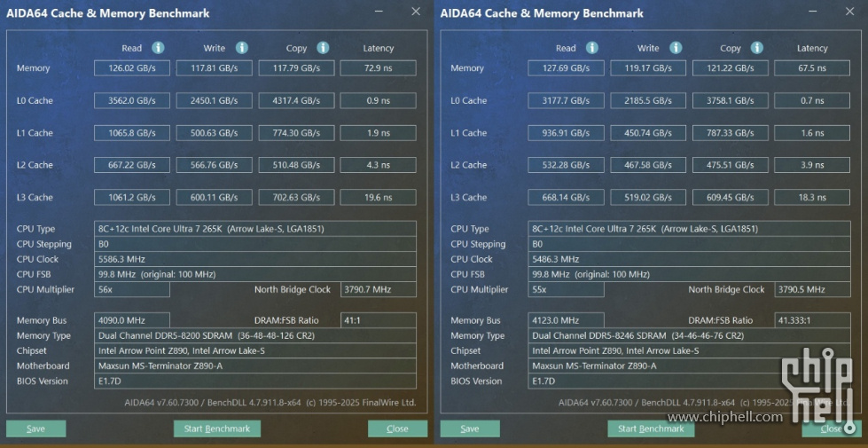Select L1 Cache write 500.63 GB/s

point(215,133)
